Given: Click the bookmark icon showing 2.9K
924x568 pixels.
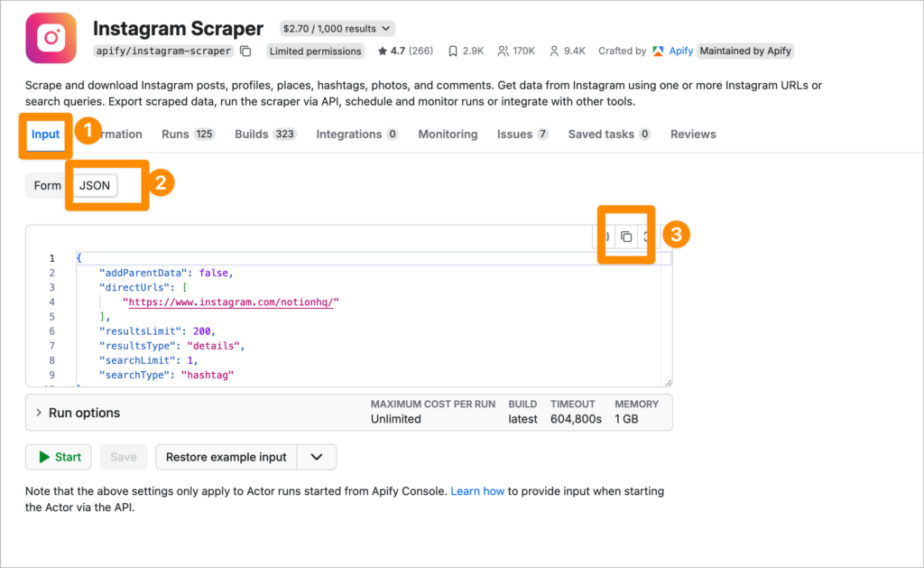Looking at the screenshot, I should click(x=453, y=51).
